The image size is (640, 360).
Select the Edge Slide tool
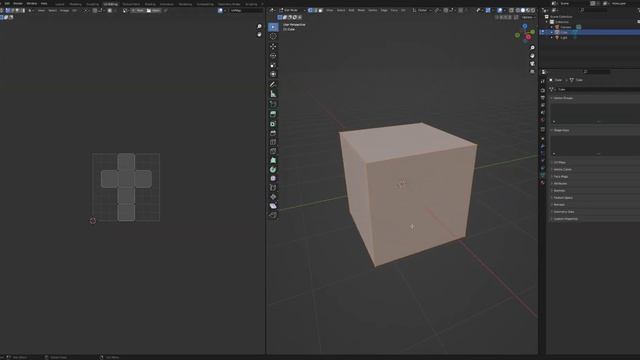273,188
